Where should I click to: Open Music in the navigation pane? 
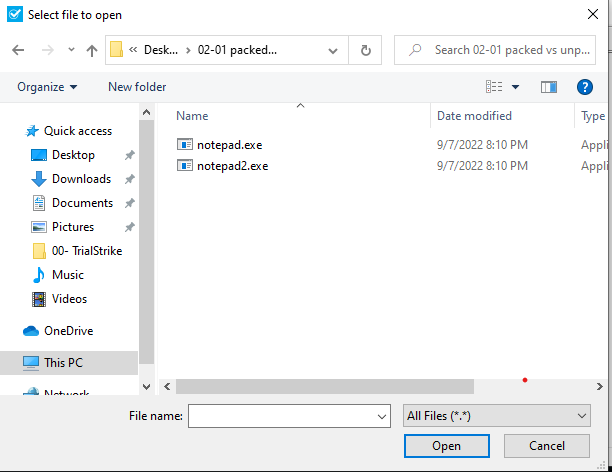pyautogui.click(x=68, y=275)
